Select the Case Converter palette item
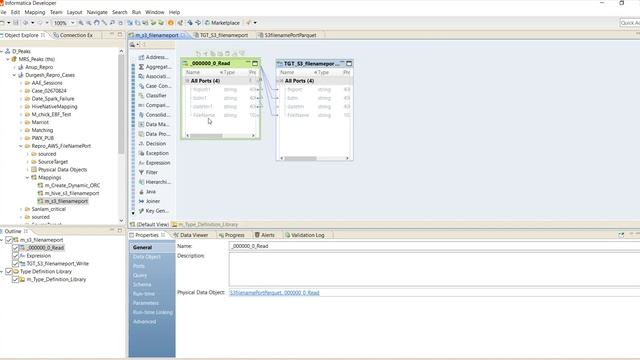This screenshot has height=360, width=640. click(x=155, y=86)
